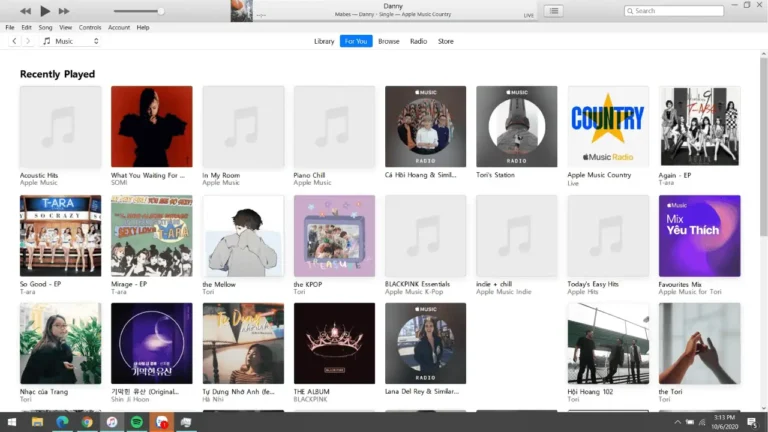Select the For You tab
The image size is (768, 432).
click(356, 41)
